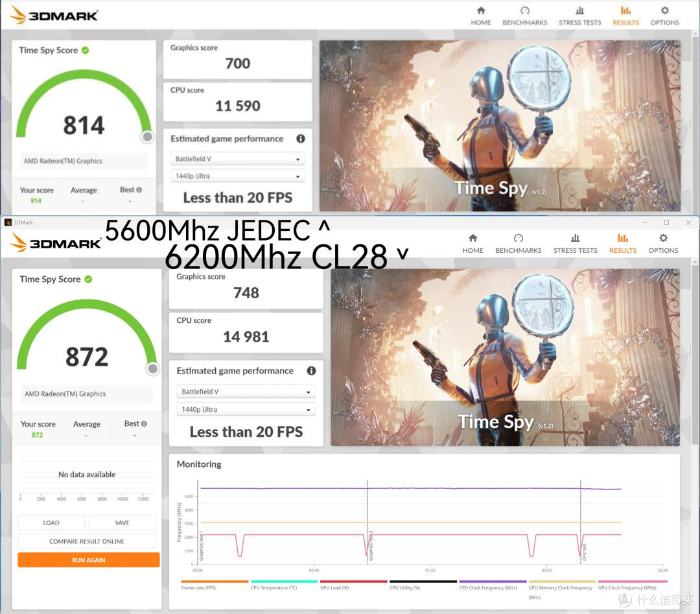Click score gauge knob beside 872

153,368
